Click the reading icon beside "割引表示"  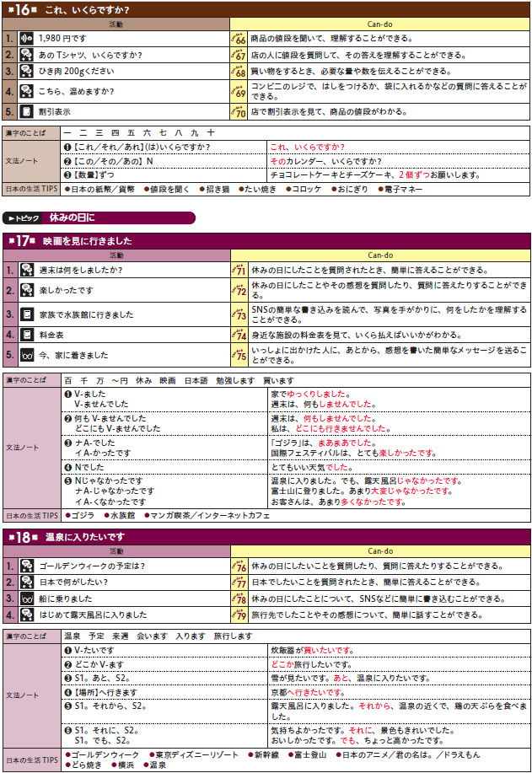pos(26,110)
